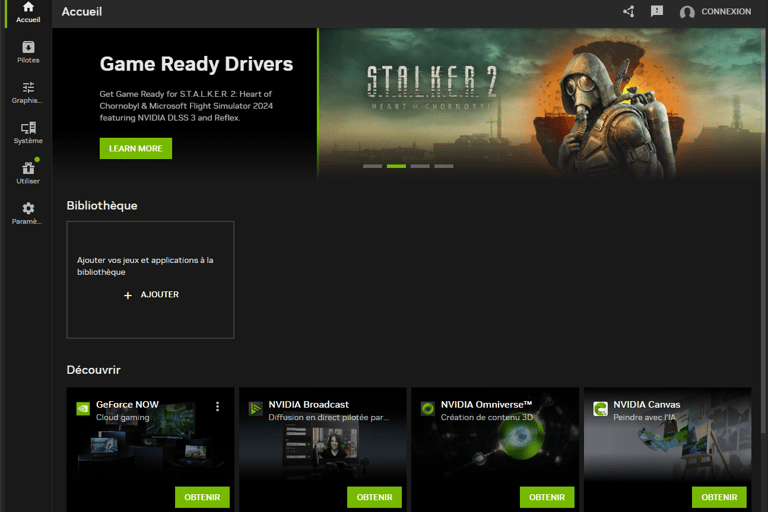The width and height of the screenshot is (768, 512).
Task: Click OBTENIR for GeForce NOW
Action: 202,497
